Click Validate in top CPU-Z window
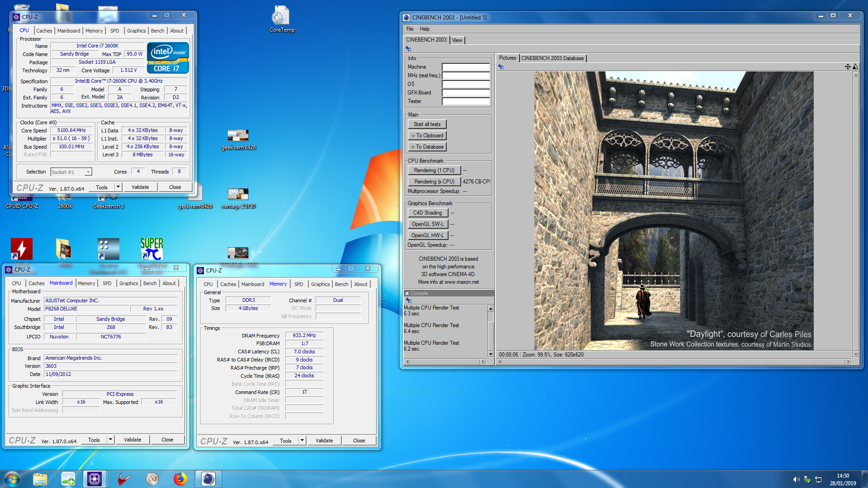 click(x=140, y=187)
